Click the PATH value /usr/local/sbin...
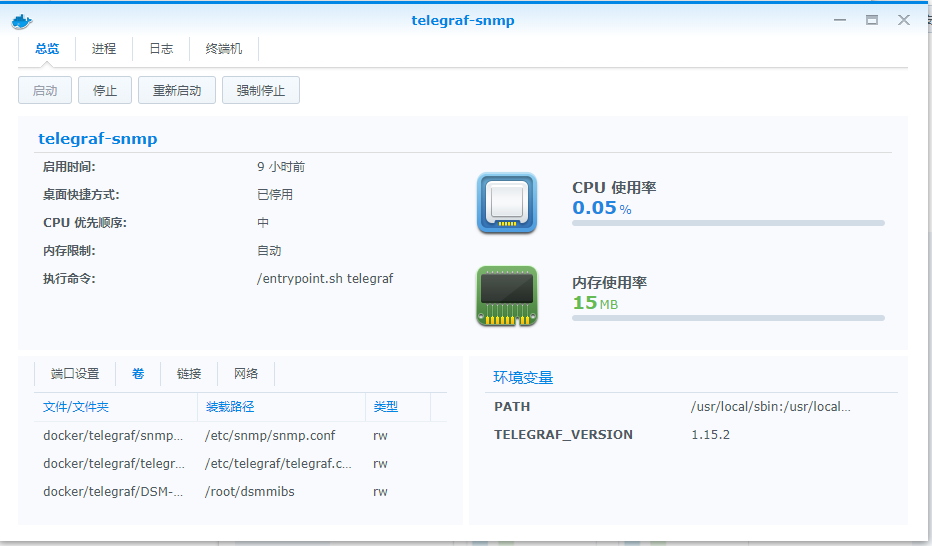This screenshot has height=546, width=932. click(x=771, y=407)
